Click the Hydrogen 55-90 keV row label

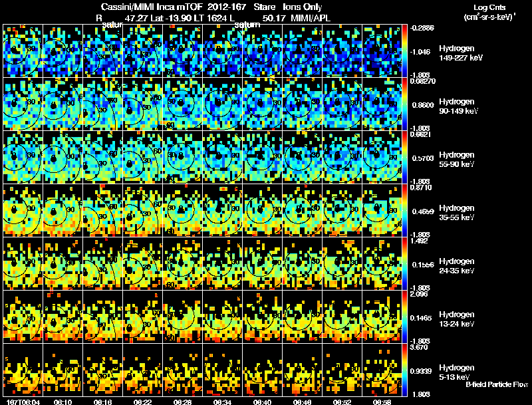(x=456, y=160)
